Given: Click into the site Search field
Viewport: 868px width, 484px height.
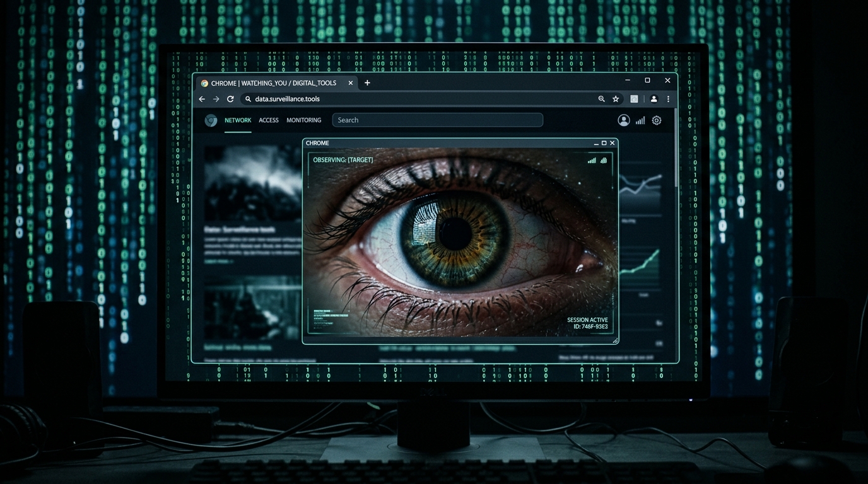Looking at the screenshot, I should click(437, 120).
